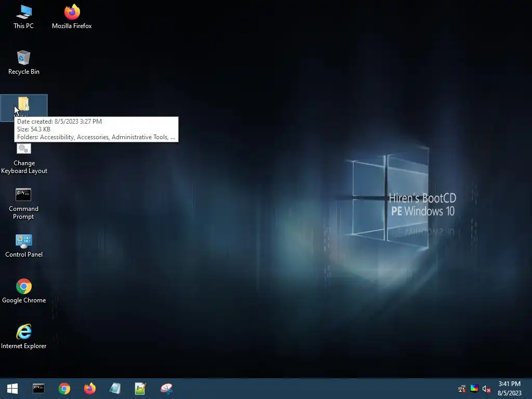This screenshot has width=532, height=399.
Task: Open the notepad icon in the taskbar
Action: coord(115,389)
